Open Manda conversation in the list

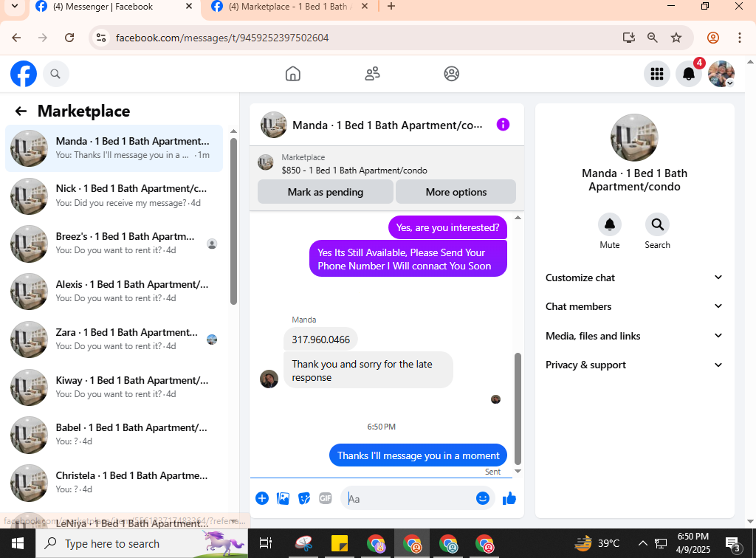114,148
